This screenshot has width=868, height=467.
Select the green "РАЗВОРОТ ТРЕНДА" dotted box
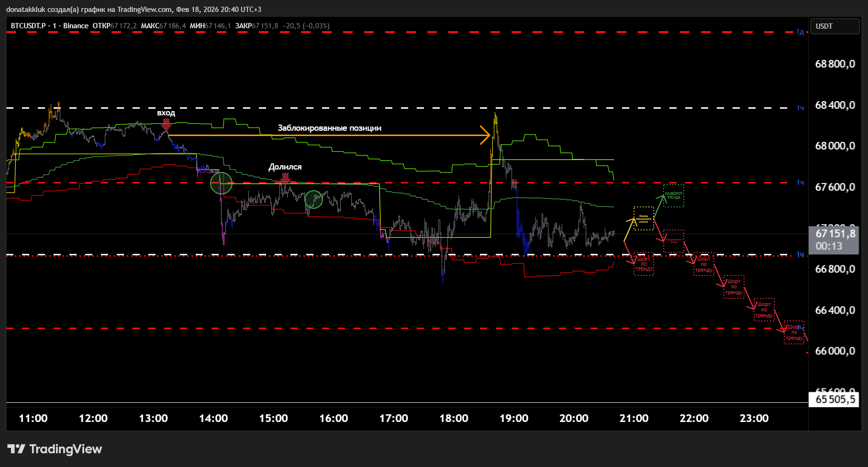(674, 196)
